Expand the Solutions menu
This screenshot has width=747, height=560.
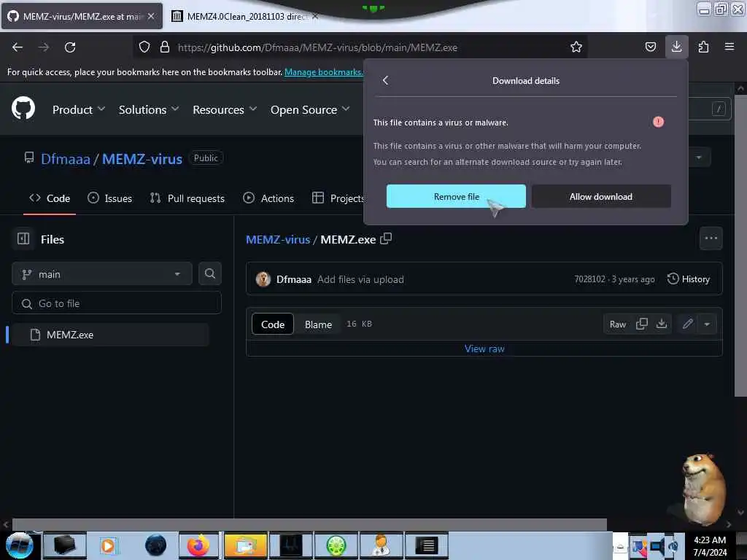tap(149, 109)
